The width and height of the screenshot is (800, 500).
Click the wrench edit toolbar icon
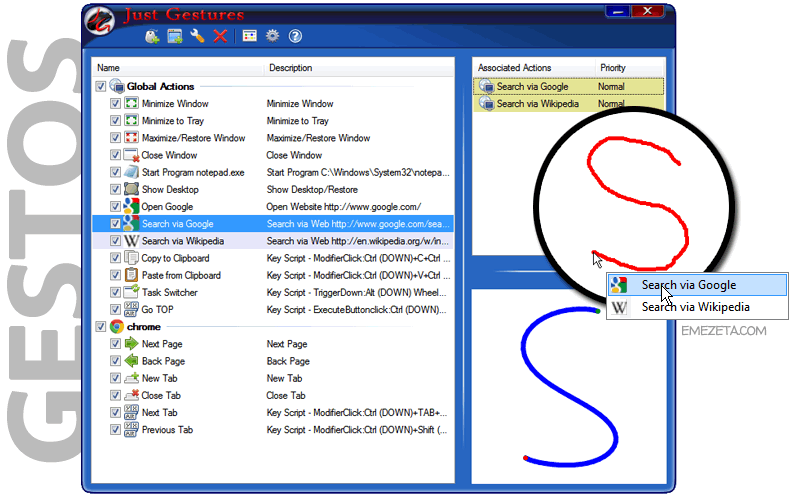point(197,36)
